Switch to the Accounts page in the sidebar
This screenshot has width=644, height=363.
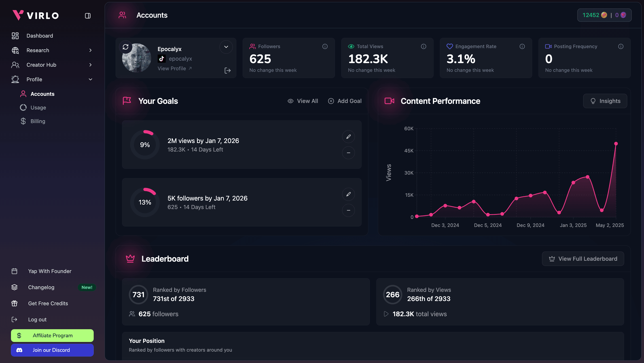pyautogui.click(x=42, y=94)
